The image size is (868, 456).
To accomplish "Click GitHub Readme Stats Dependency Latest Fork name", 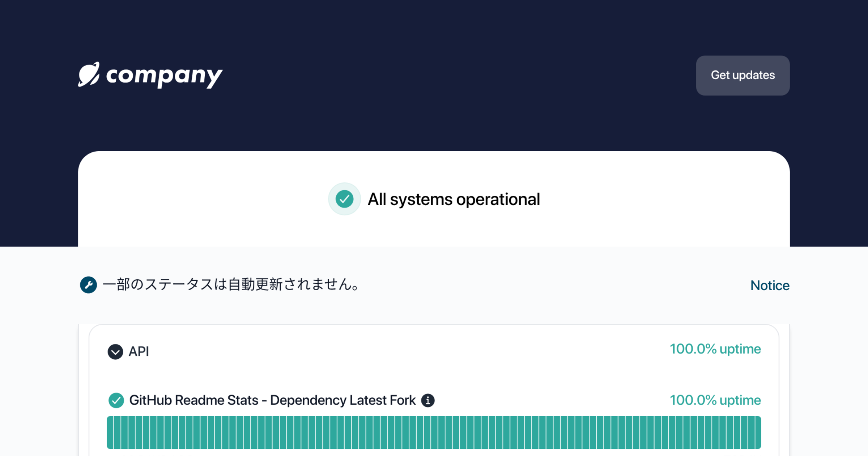I will pos(272,400).
